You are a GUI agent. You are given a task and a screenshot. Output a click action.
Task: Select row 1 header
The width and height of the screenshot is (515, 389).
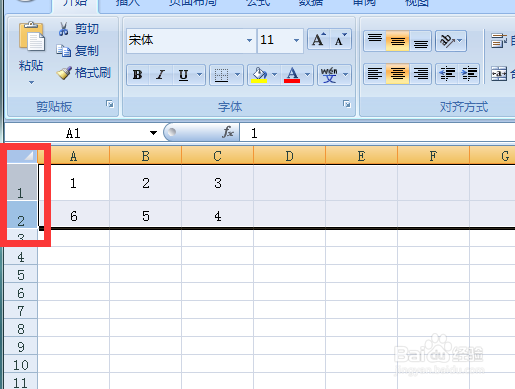21,182
